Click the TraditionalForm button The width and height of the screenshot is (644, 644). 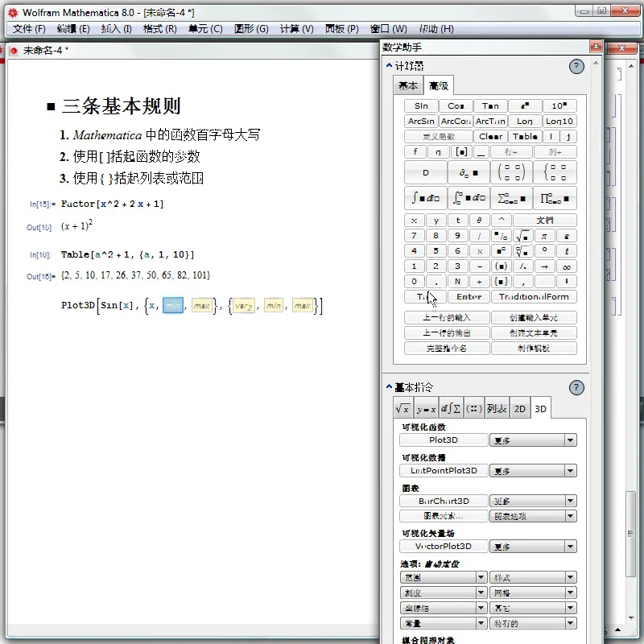click(534, 296)
